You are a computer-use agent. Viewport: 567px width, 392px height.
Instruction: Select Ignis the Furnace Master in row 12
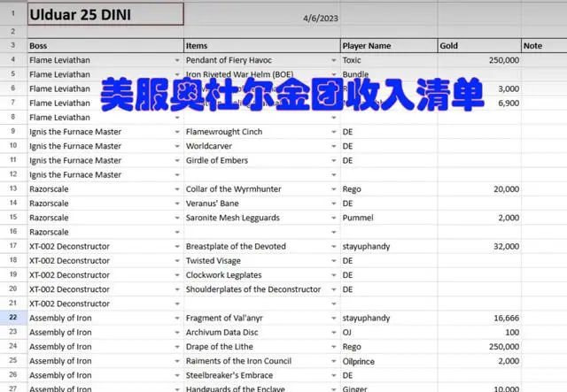click(x=105, y=175)
